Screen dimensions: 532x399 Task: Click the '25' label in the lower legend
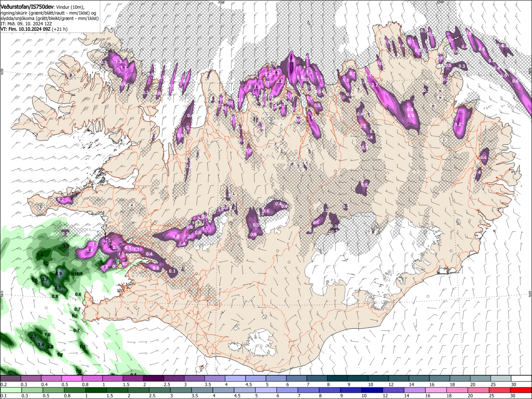pyautogui.click(x=493, y=396)
